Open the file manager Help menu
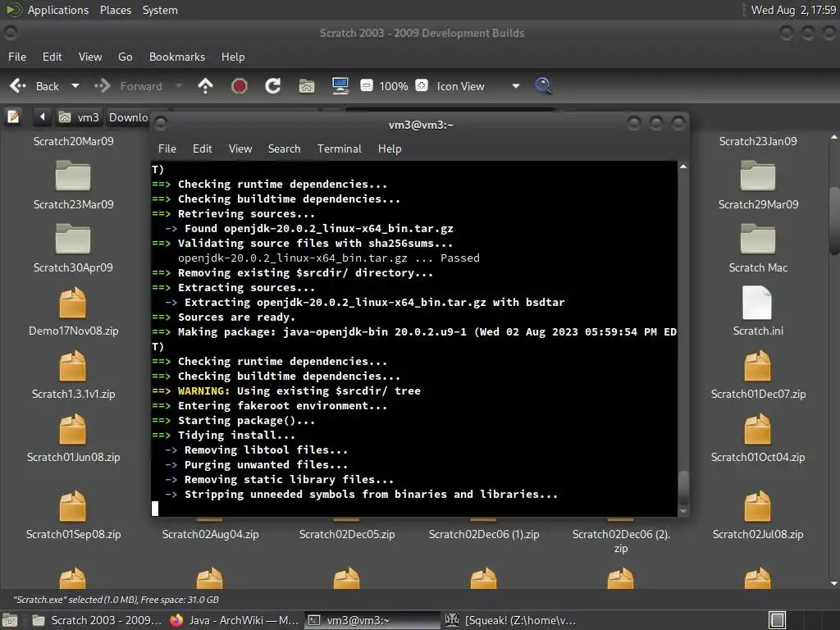The height and width of the screenshot is (630, 840). (x=233, y=57)
